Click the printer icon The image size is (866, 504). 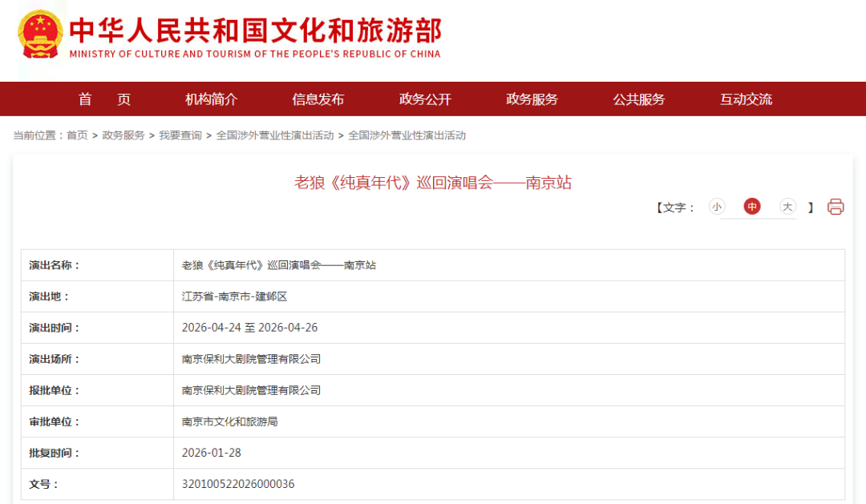click(x=836, y=207)
